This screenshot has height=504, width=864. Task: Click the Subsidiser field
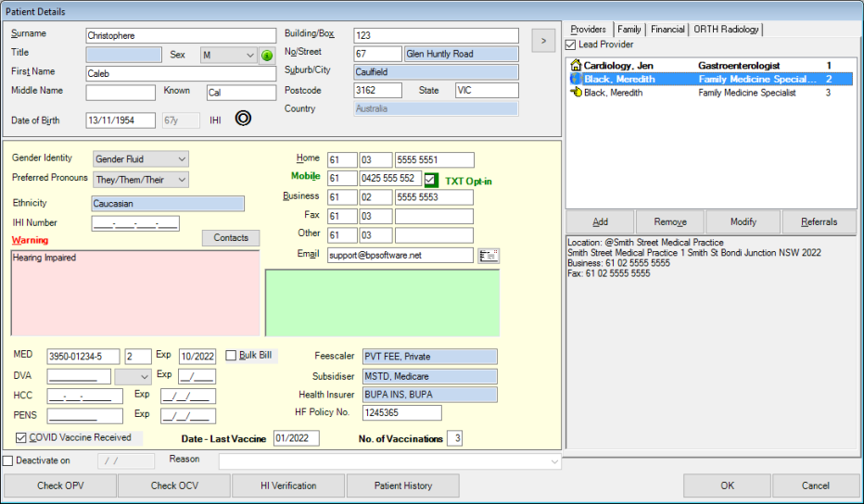[x=430, y=377]
